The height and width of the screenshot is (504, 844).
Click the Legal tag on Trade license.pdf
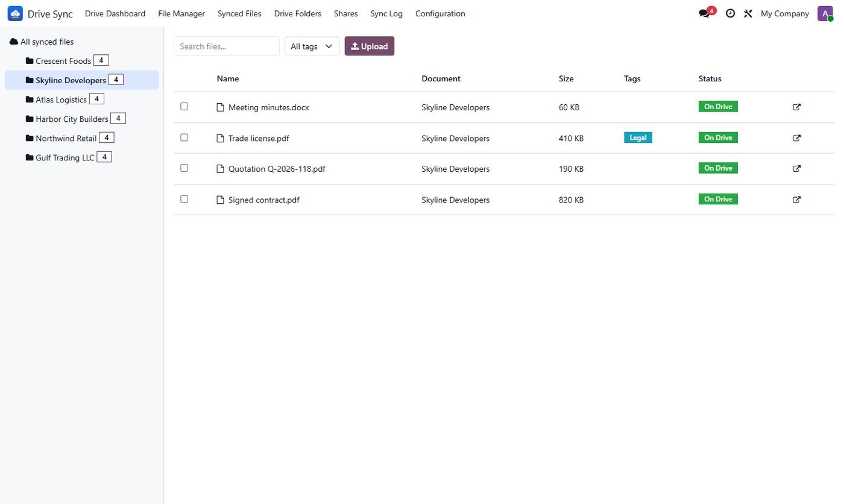point(638,137)
